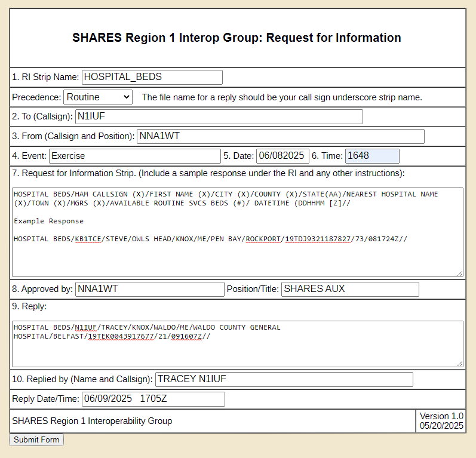476x458 pixels.
Task: Grab the Request Strip textarea resize handle
Action: [x=460, y=273]
